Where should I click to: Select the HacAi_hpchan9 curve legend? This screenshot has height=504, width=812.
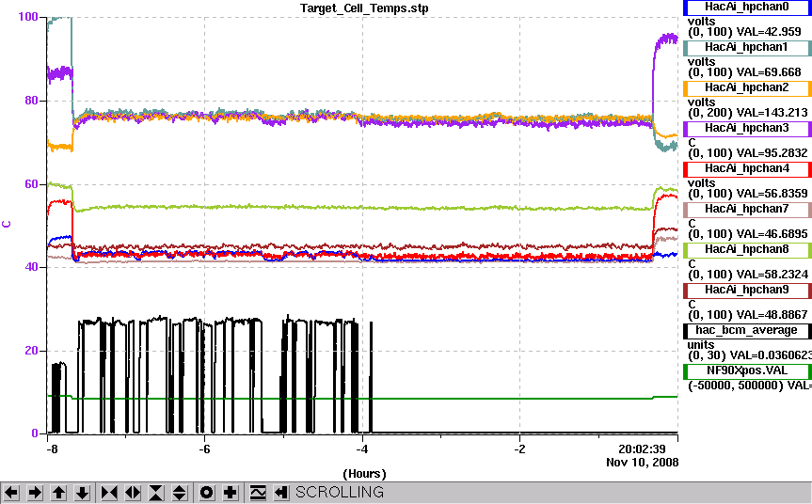747,290
